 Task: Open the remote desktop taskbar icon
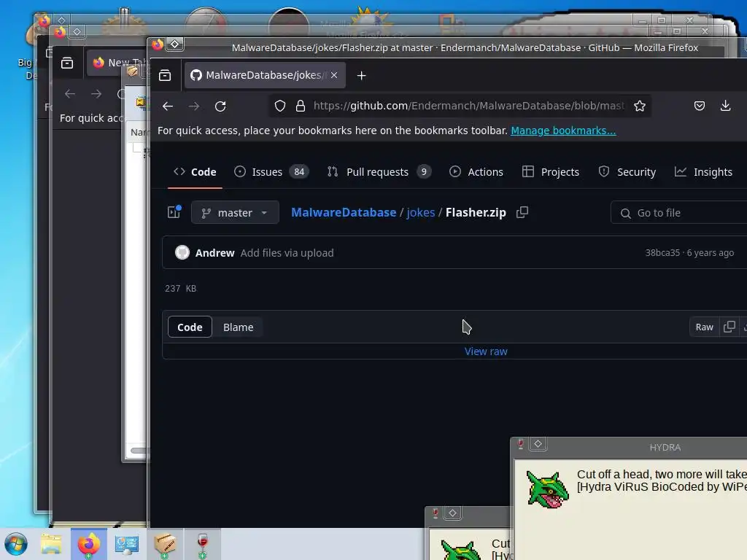click(x=127, y=544)
